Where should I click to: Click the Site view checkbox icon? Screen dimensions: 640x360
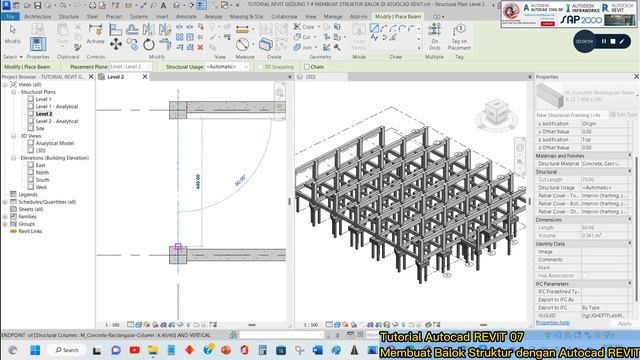click(31, 128)
